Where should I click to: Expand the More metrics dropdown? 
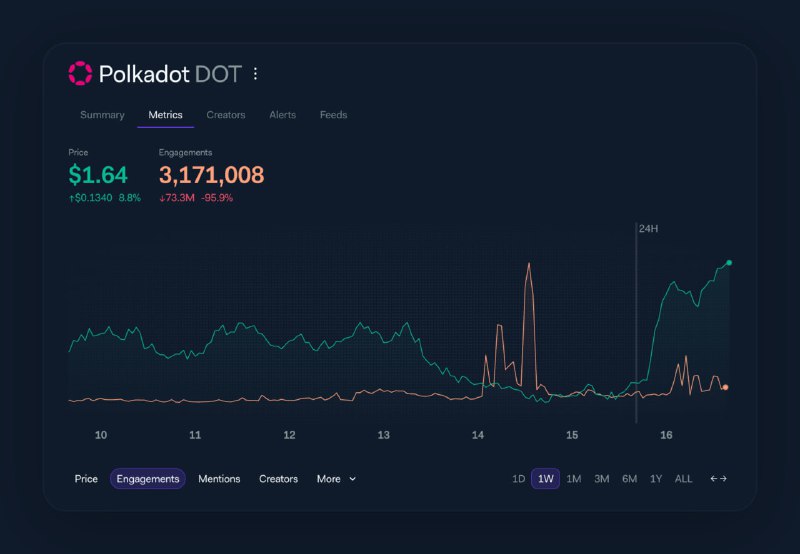336,479
